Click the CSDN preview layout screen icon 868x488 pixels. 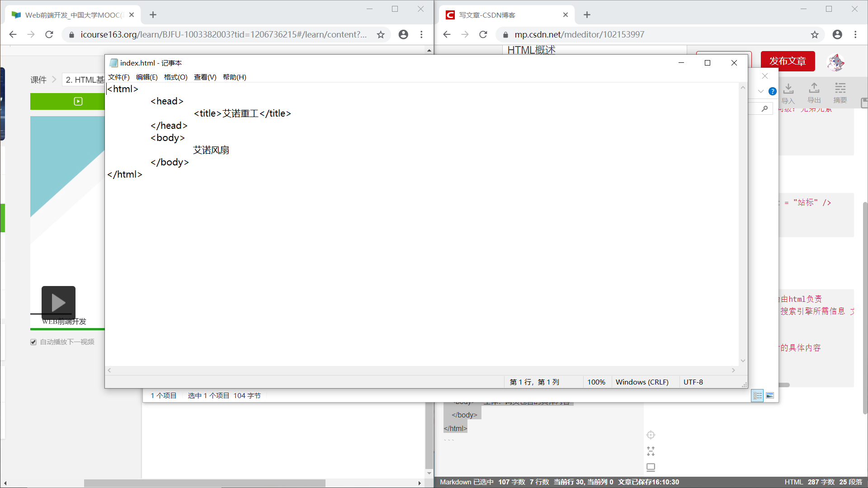(x=651, y=467)
